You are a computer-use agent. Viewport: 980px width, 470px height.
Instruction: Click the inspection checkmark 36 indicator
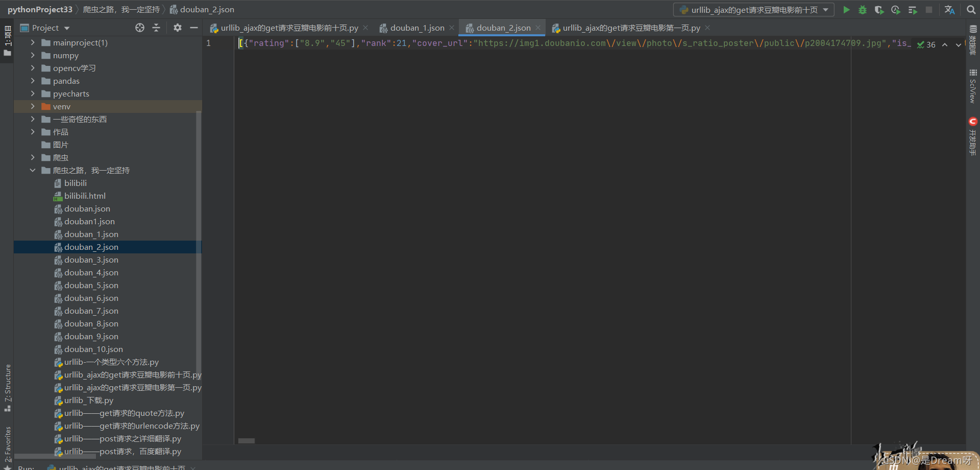926,44
